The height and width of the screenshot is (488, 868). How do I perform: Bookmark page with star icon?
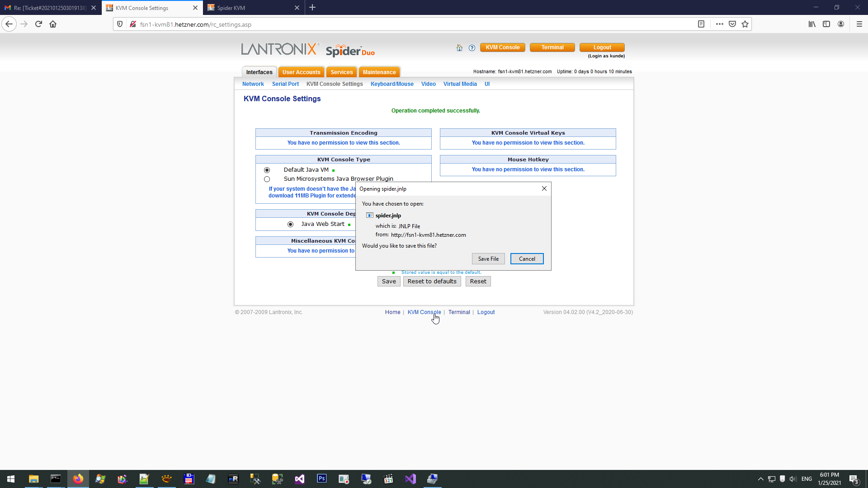[745, 24]
